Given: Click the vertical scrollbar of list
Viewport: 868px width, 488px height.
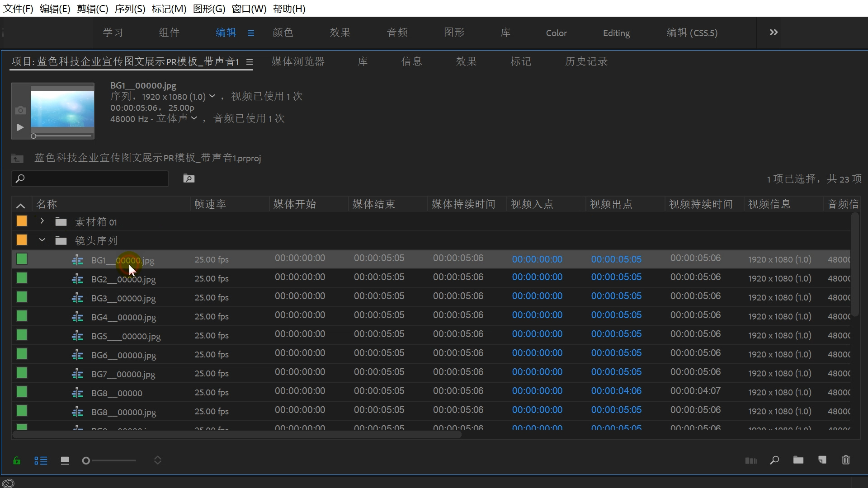Looking at the screenshot, I should point(854,264).
